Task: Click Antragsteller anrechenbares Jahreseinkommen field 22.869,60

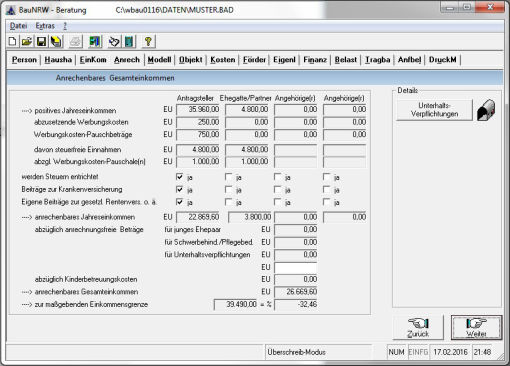Action: tap(198, 217)
